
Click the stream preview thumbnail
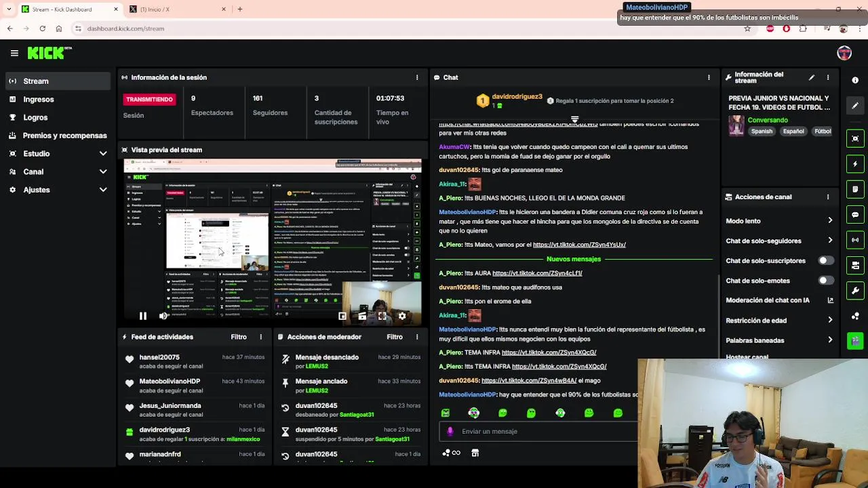click(272, 241)
